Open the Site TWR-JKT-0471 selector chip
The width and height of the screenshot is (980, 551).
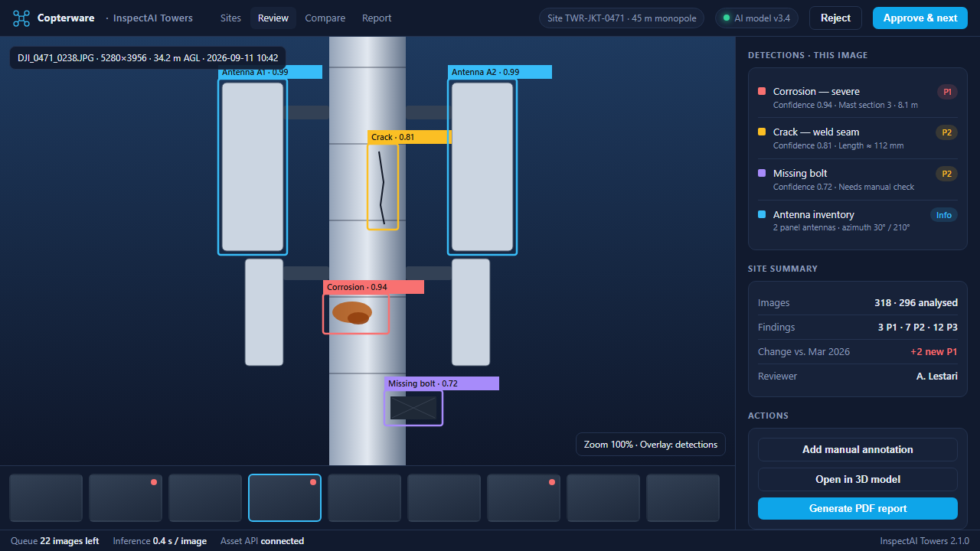coord(622,18)
